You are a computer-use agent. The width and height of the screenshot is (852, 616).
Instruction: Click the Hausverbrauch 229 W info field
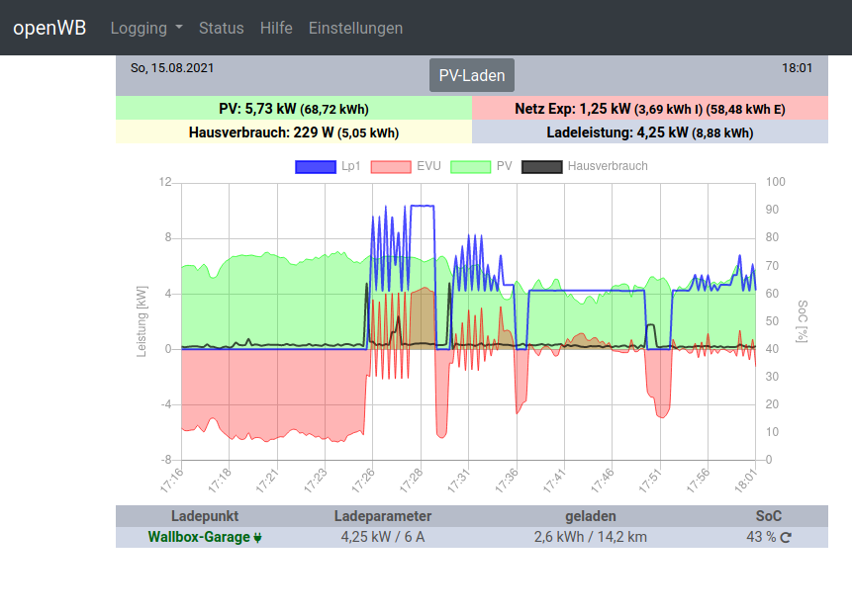(x=294, y=132)
